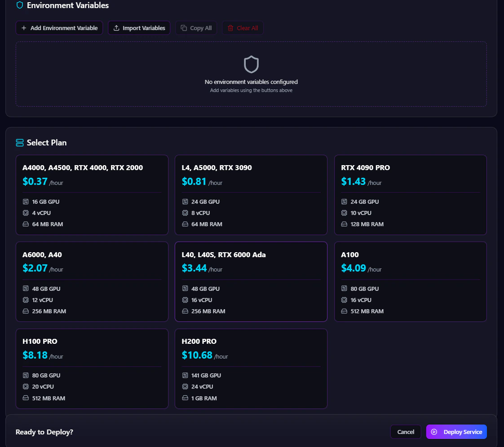This screenshot has width=504, height=447.
Task: Click the trash icon in Clear All
Action: 230,28
